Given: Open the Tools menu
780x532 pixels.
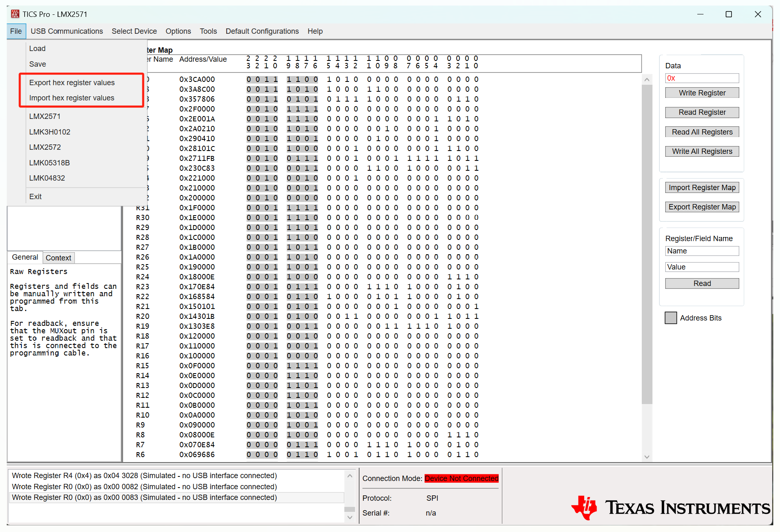Looking at the screenshot, I should (x=208, y=31).
